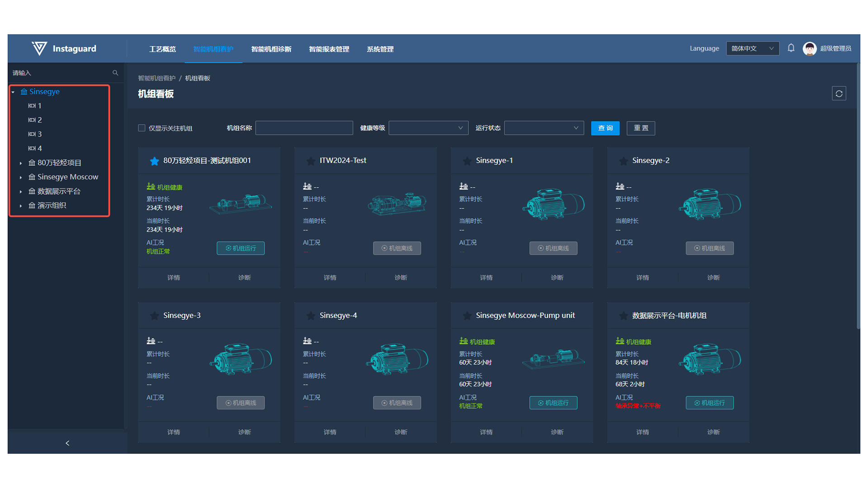The width and height of the screenshot is (868, 488).
Task: Unfavorite star on 80万轻烃项目-测试机组001 card
Action: [x=154, y=161]
